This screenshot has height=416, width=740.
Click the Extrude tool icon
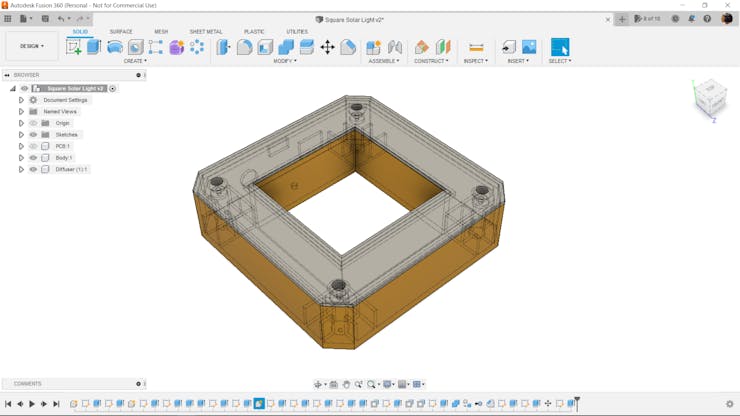click(x=94, y=46)
